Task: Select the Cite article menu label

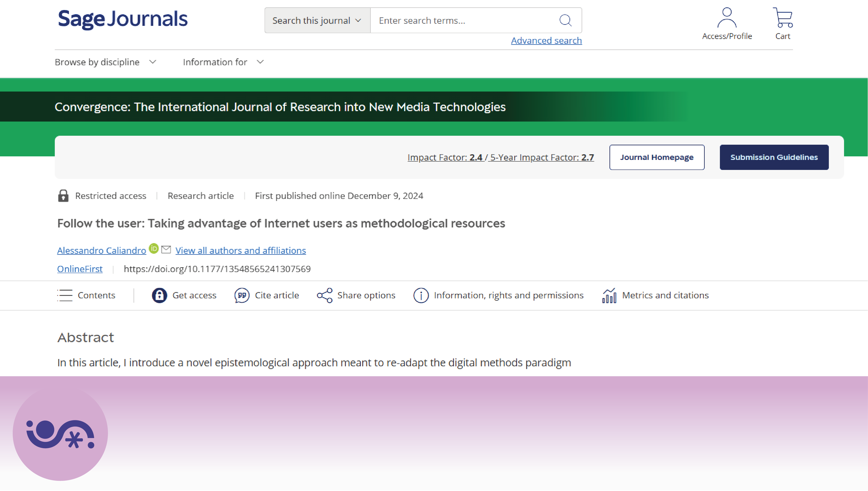Action: (277, 295)
